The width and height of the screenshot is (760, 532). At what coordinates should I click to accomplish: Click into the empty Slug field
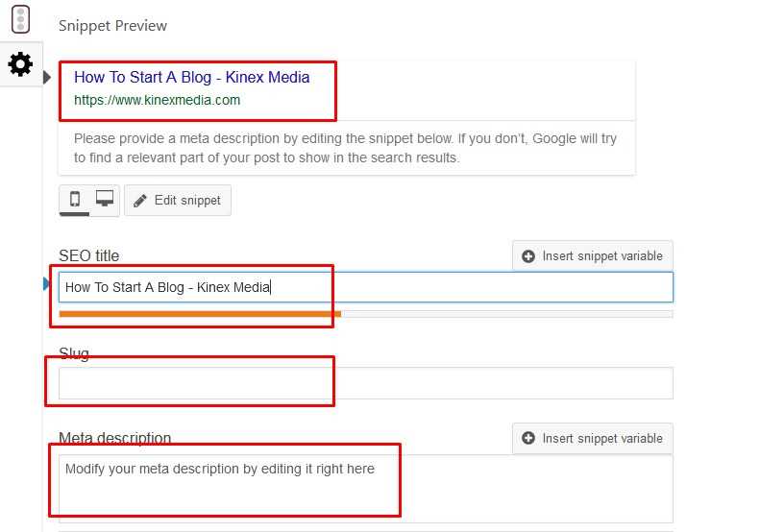[365, 383]
